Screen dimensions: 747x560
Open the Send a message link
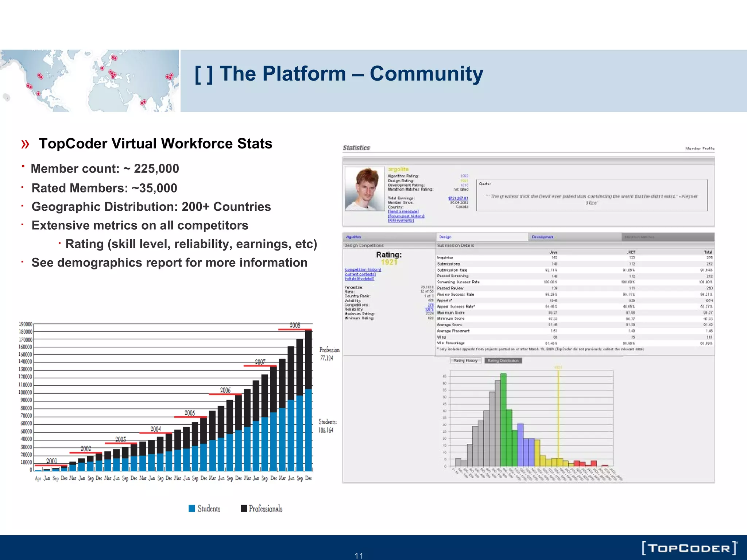[403, 211]
